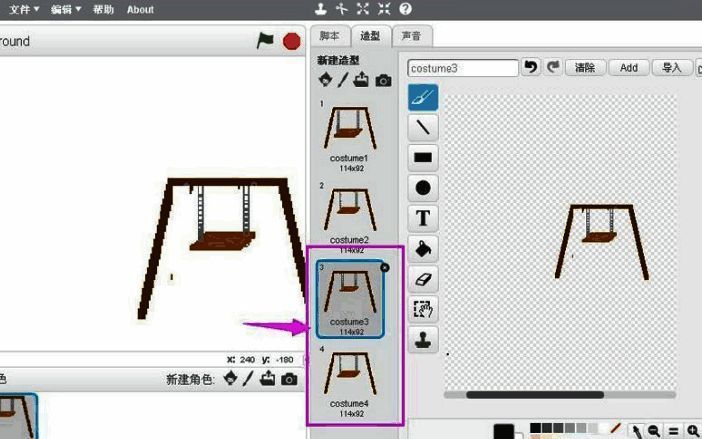702x439 pixels.
Task: Switch to the 脚本 tab
Action: pyautogui.click(x=329, y=36)
